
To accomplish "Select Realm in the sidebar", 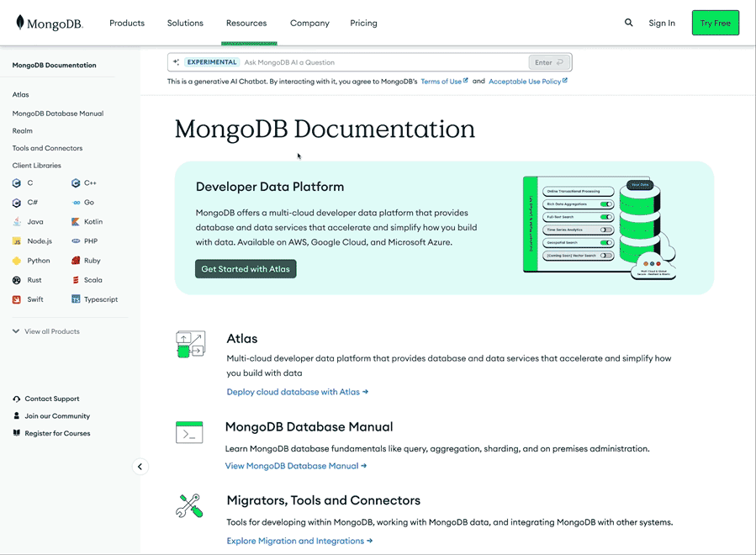I will click(x=22, y=130).
